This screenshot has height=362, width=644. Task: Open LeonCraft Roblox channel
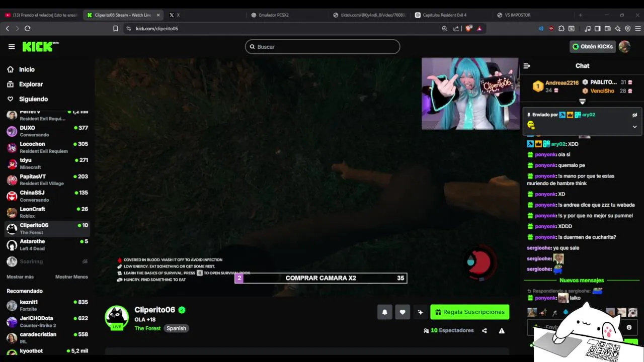tap(47, 212)
